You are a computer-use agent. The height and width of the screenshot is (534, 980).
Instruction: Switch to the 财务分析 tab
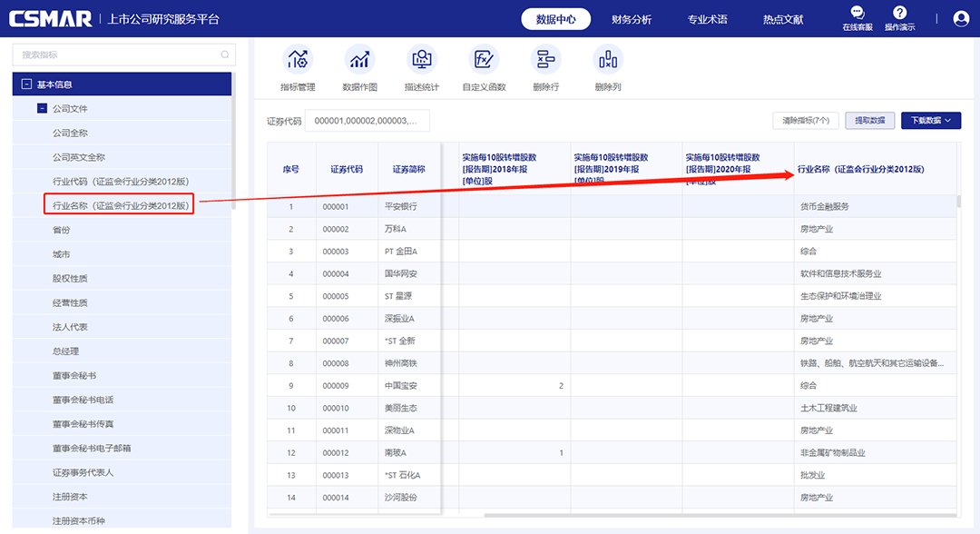coord(631,19)
